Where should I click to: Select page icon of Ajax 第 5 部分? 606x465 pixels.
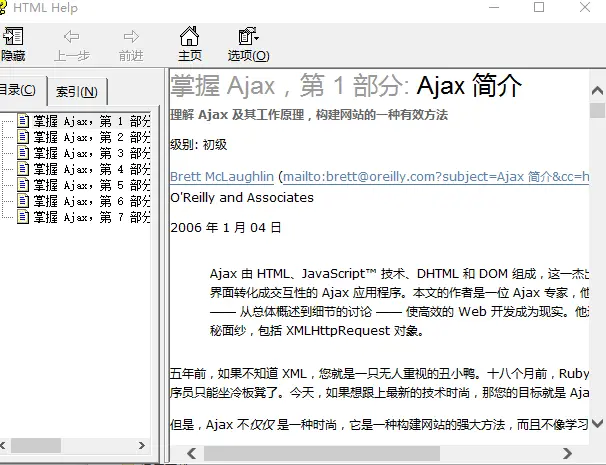click(x=23, y=186)
